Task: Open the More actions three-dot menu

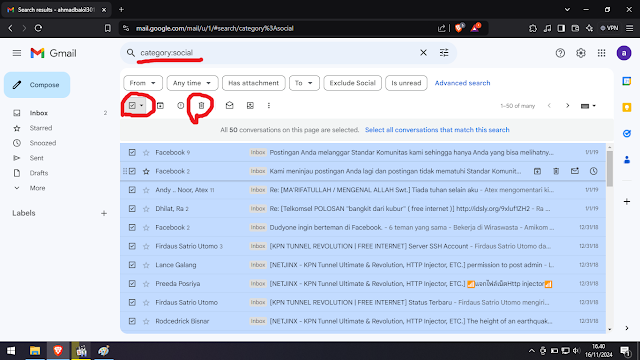Action: [x=269, y=106]
